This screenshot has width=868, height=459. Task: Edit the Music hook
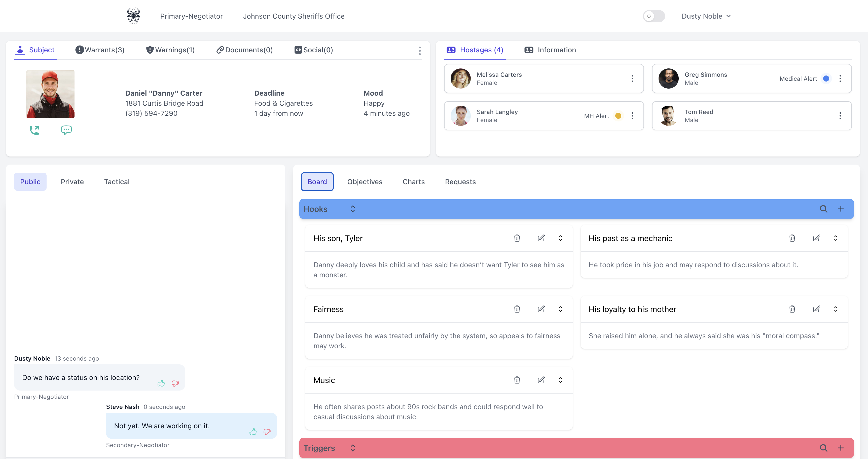pyautogui.click(x=541, y=380)
